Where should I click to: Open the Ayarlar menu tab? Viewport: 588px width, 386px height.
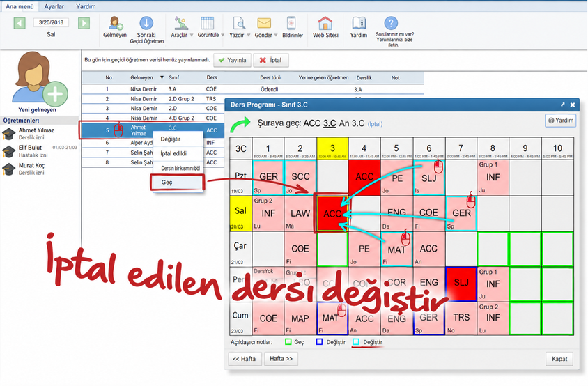click(x=54, y=6)
